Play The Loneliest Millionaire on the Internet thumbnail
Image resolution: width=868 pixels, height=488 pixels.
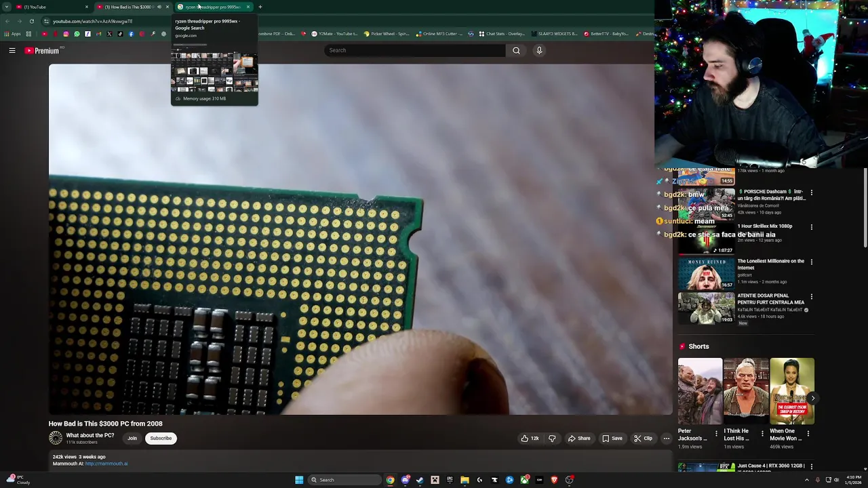[706, 273]
